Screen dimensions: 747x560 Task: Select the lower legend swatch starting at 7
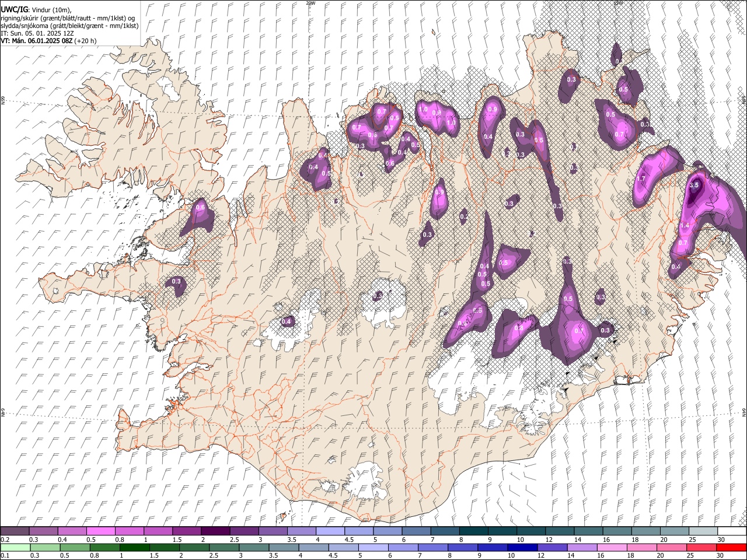tap(432, 547)
